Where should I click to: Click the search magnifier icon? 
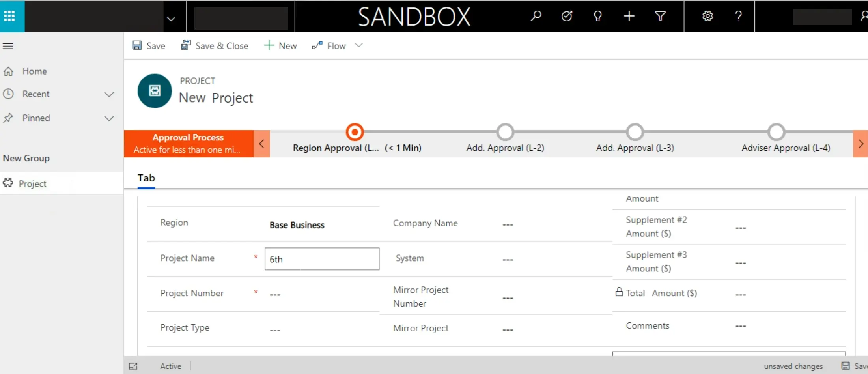coord(536,16)
